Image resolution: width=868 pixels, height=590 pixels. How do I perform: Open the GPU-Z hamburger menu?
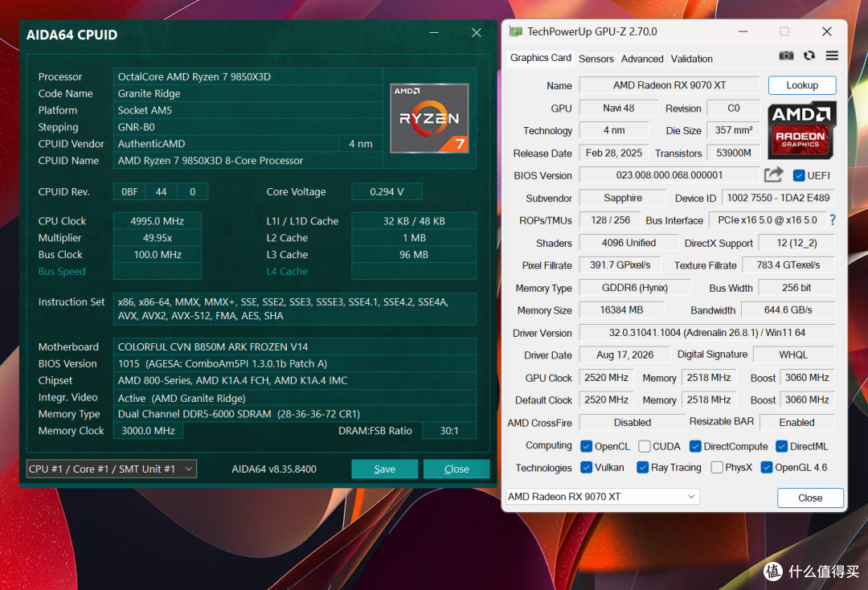coord(832,56)
